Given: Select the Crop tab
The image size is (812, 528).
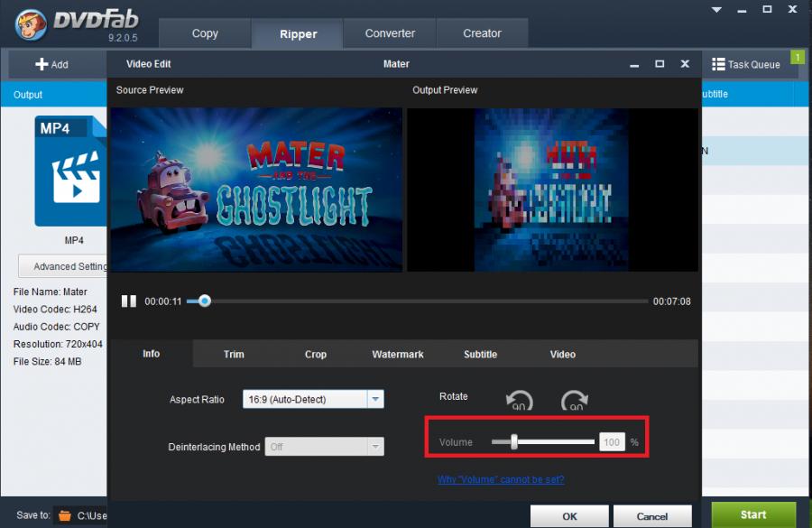Looking at the screenshot, I should tap(316, 355).
